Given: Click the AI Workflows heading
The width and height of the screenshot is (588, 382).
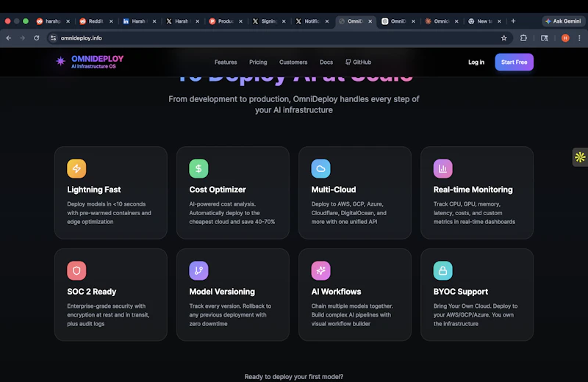Looking at the screenshot, I should pyautogui.click(x=336, y=292).
